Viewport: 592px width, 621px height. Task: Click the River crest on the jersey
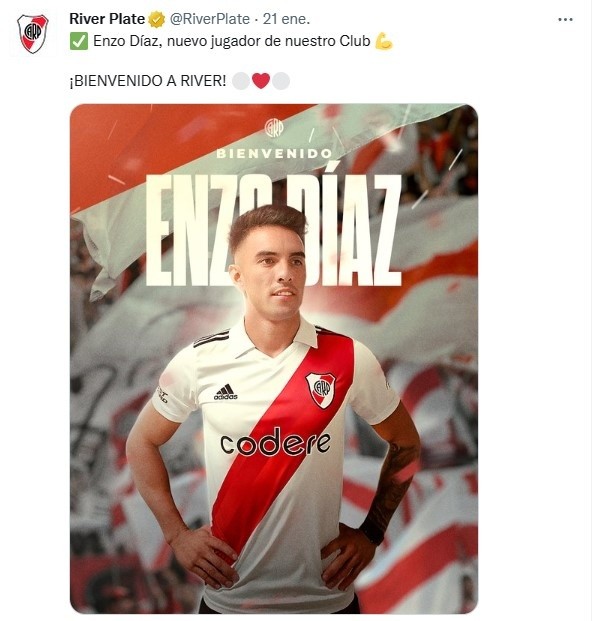tap(321, 390)
